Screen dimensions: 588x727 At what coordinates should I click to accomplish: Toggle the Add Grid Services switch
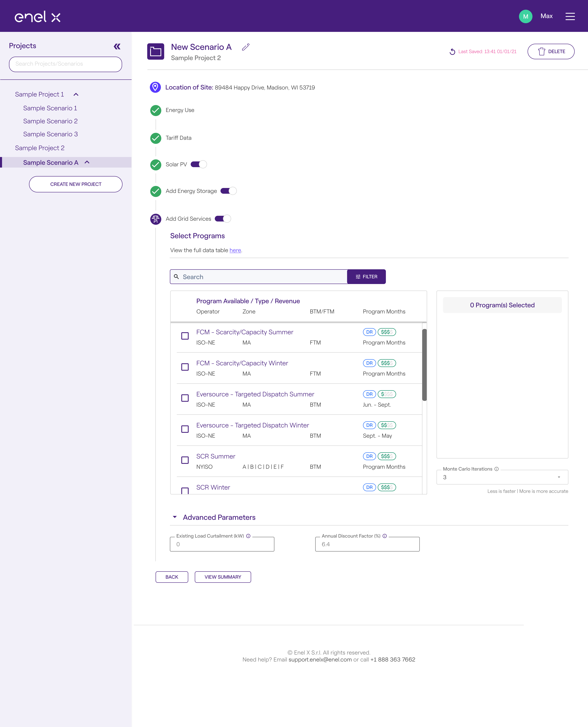click(x=223, y=219)
